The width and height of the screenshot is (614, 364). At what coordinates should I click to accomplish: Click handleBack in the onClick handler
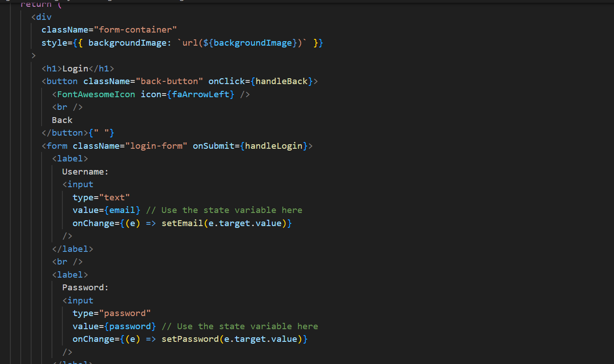[282, 81]
